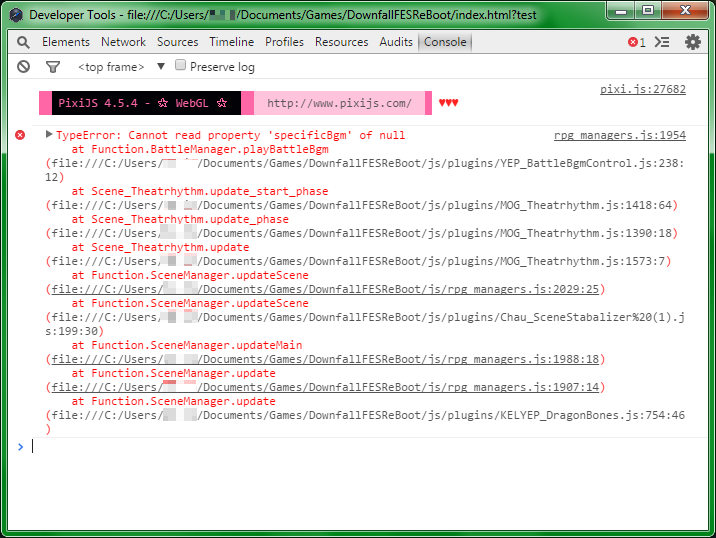Minimize the Developer Tools window
716x538 pixels.
(x=621, y=11)
